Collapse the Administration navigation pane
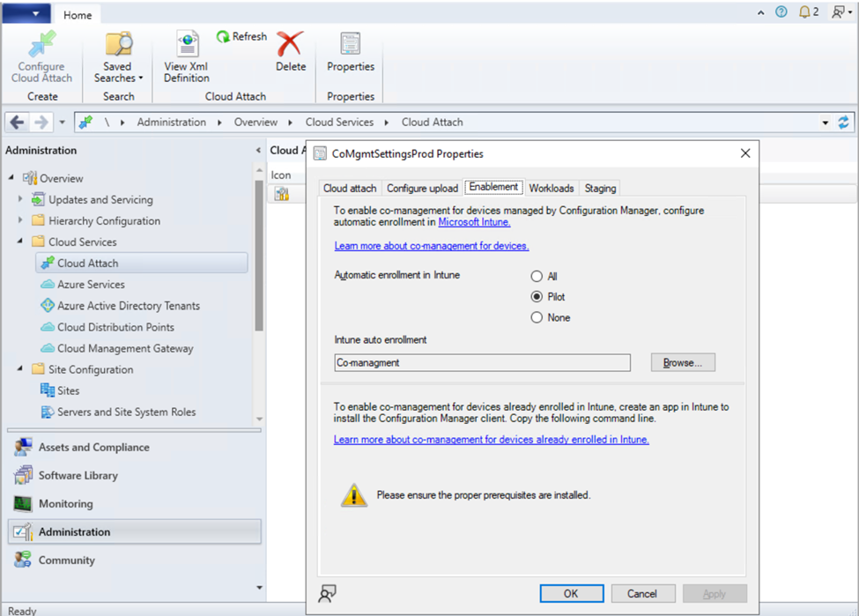 [258, 150]
